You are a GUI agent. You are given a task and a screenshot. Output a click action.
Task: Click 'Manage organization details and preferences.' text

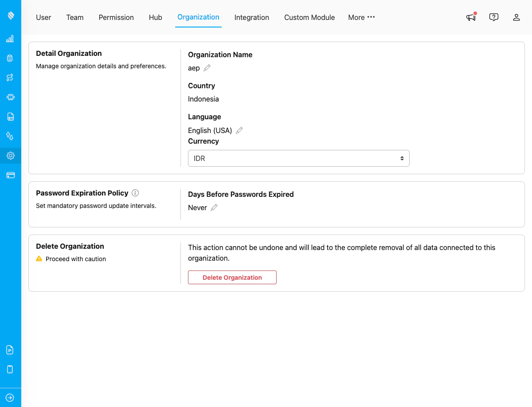(101, 66)
